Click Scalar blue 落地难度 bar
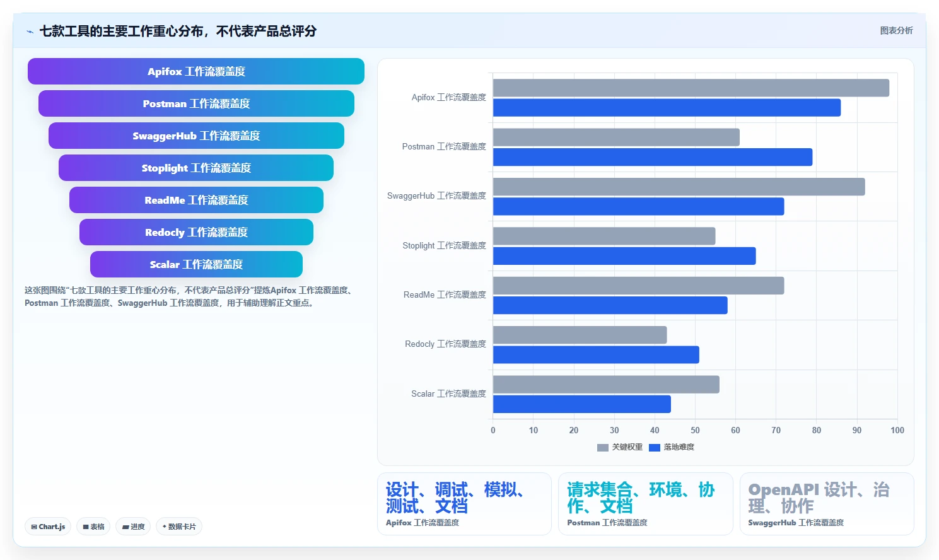The width and height of the screenshot is (939, 560). [582, 404]
